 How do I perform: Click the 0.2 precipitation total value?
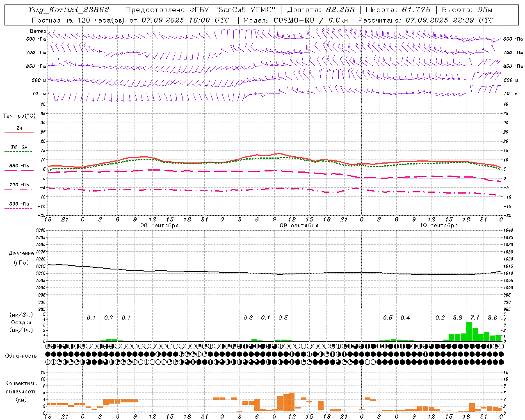point(440,318)
